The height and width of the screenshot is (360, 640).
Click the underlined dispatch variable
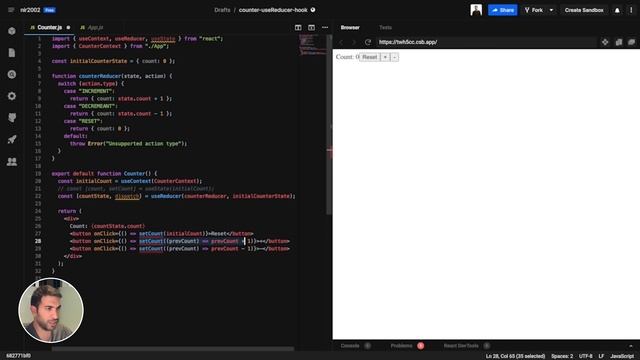(127, 196)
